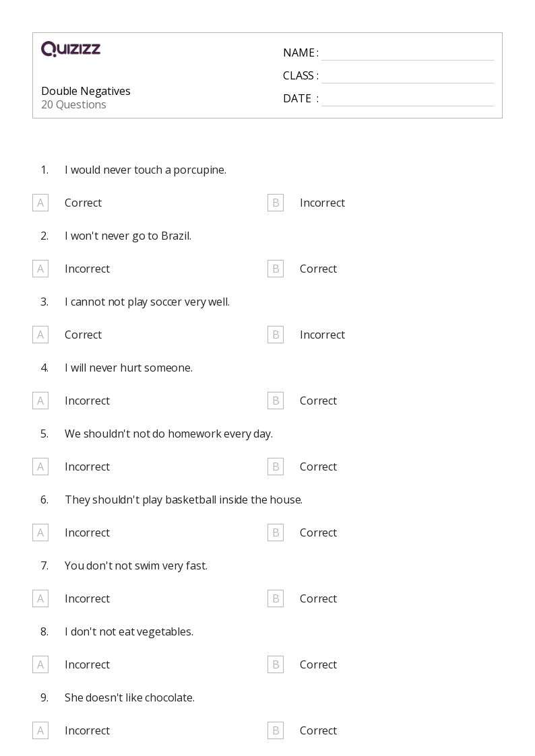Click the 'Incorrect' answer text for question 3
Screen dimensions: 535x756
tap(322, 335)
